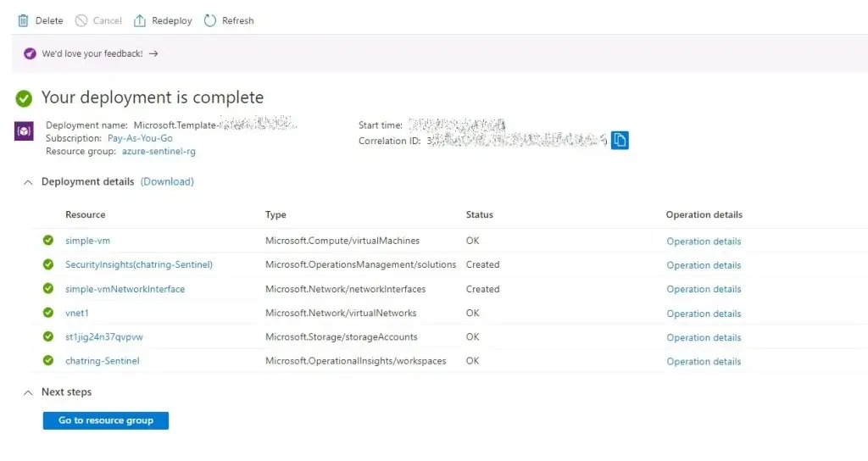
Task: Click the purple deployment template icon
Action: point(24,131)
